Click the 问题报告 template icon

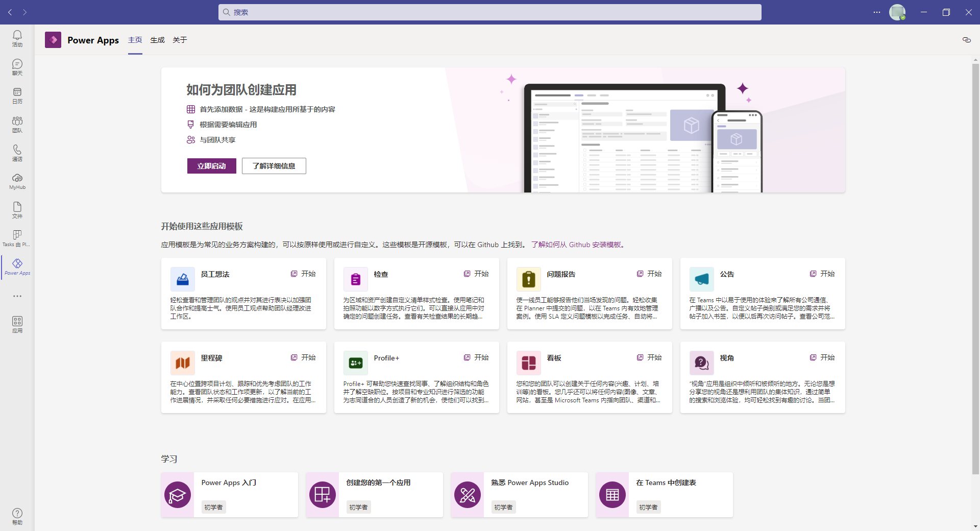529,279
